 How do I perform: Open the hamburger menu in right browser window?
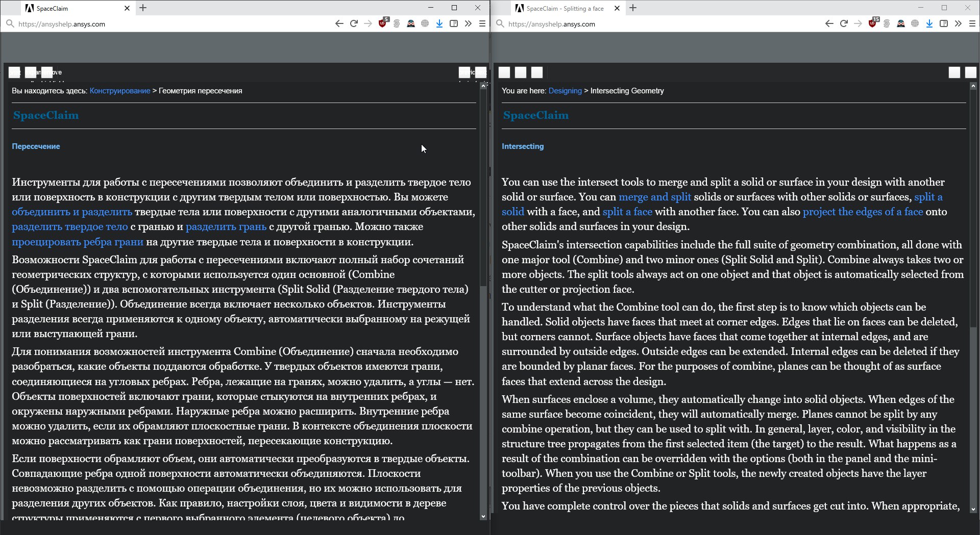pos(972,23)
